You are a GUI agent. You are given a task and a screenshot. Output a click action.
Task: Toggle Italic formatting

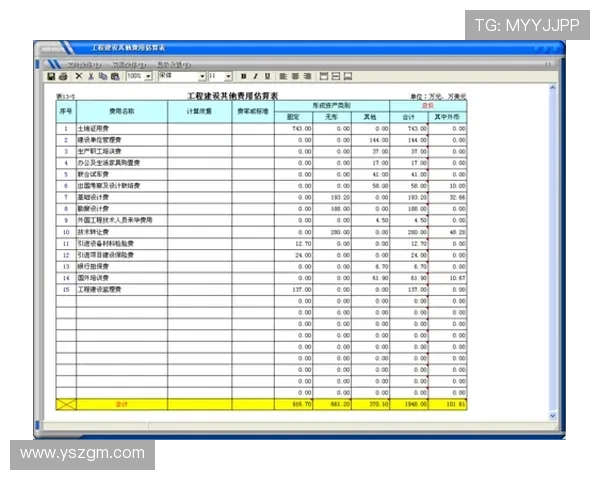click(255, 76)
